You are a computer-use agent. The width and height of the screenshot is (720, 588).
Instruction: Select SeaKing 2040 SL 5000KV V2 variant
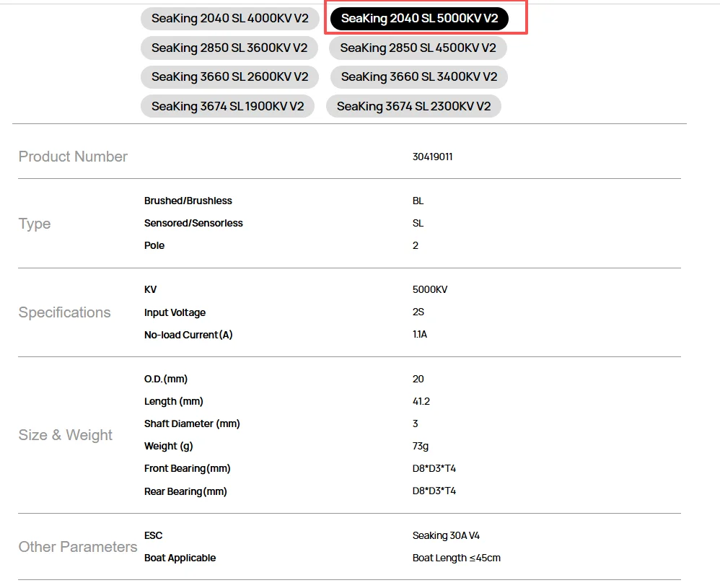(419, 18)
